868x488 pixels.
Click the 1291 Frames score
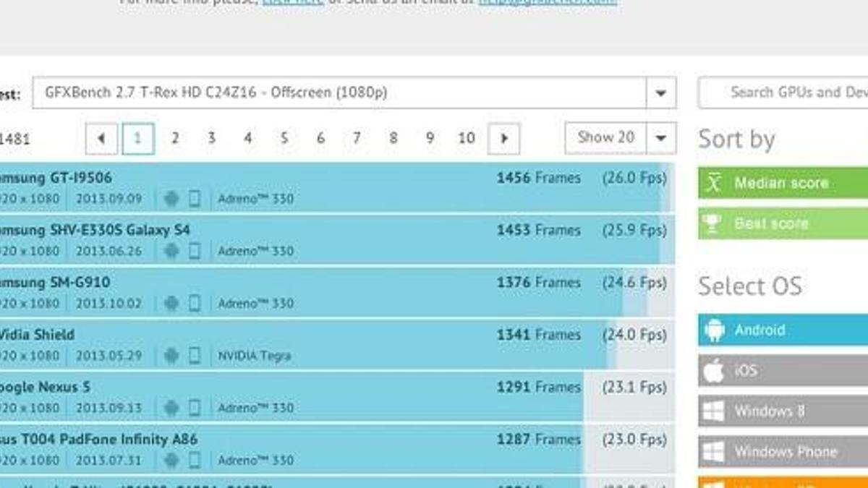coord(538,387)
